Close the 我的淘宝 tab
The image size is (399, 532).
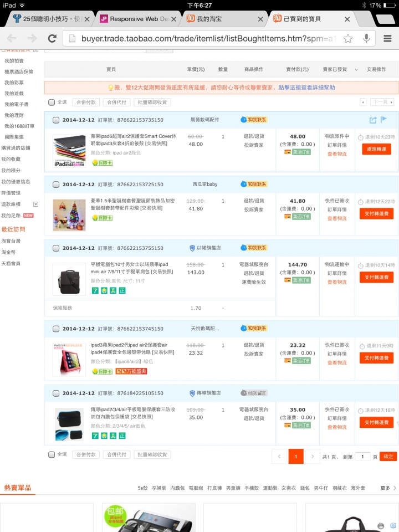260,19
